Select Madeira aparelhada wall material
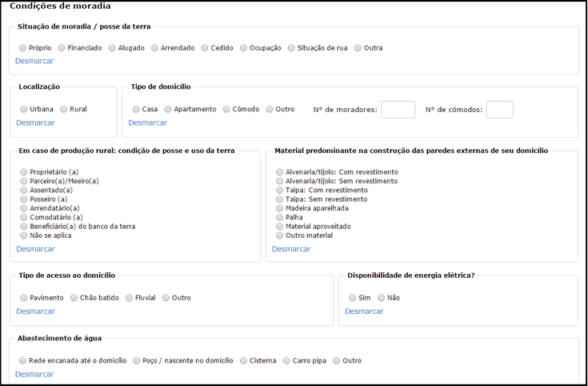This screenshot has height=386, width=588. click(x=280, y=208)
